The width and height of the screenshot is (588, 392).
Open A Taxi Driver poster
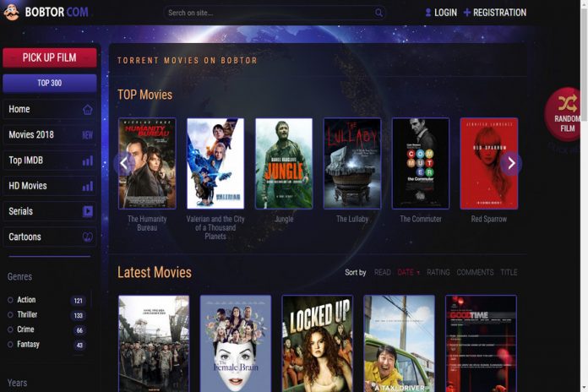[399, 344]
